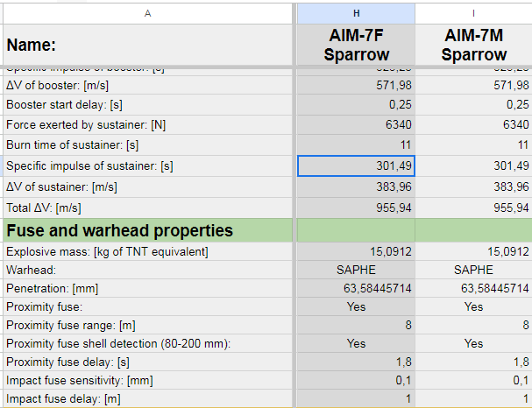Select Proximity fuse Yes under AIM-7F
The image size is (532, 408).
[x=356, y=306]
